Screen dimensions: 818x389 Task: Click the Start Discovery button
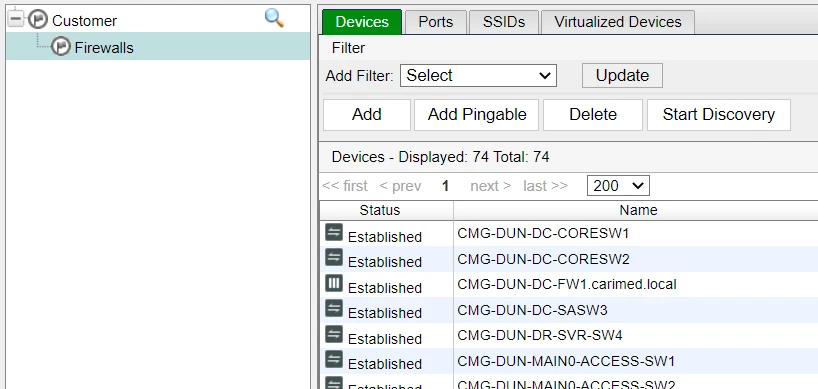coord(719,115)
